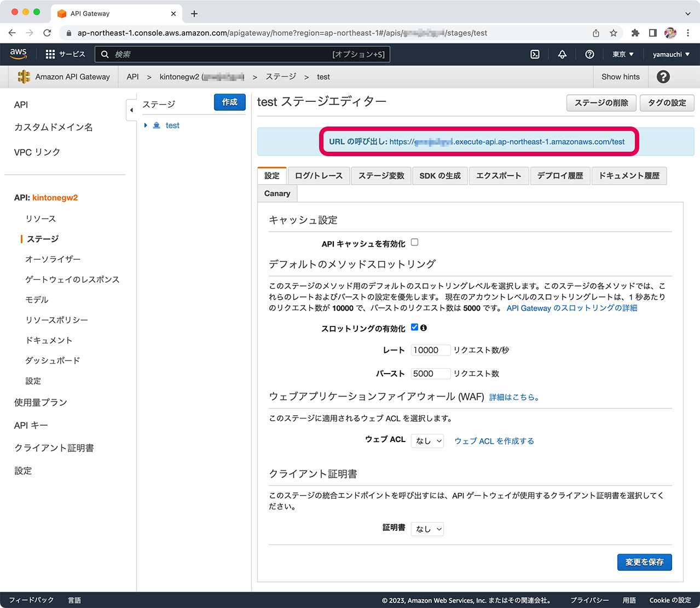The height and width of the screenshot is (608, 700).
Task: Open the notifications bell
Action: click(562, 54)
